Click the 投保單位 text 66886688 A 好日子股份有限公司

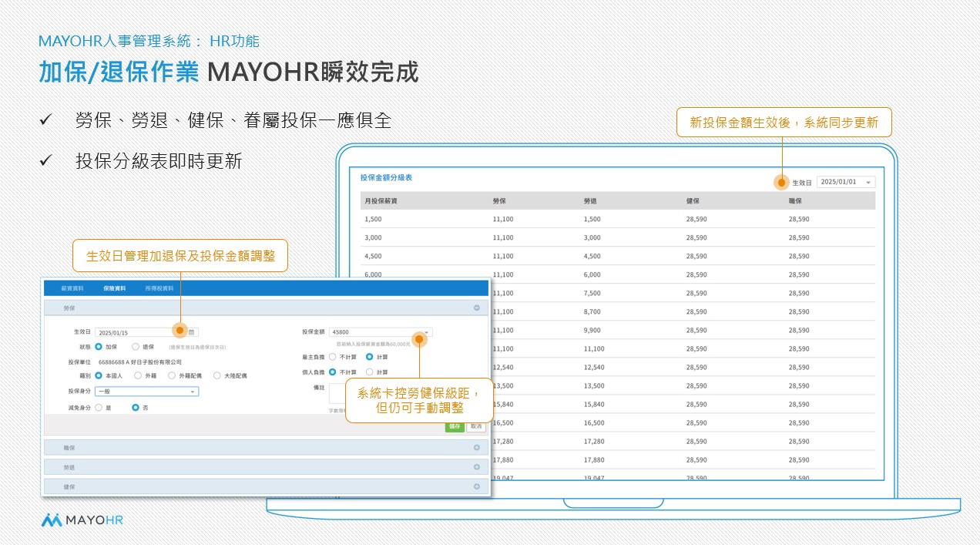coord(140,362)
